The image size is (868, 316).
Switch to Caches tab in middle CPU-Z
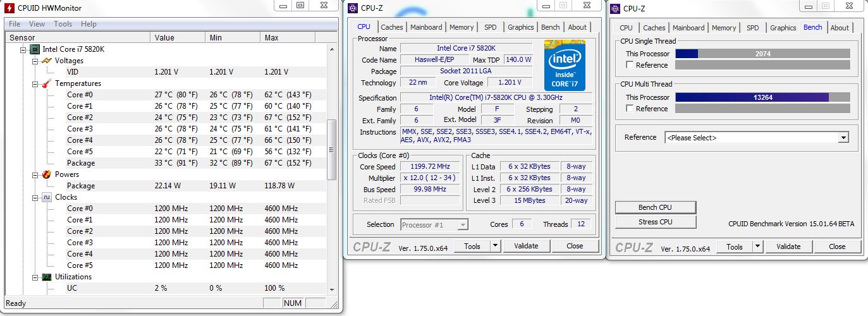(x=391, y=27)
